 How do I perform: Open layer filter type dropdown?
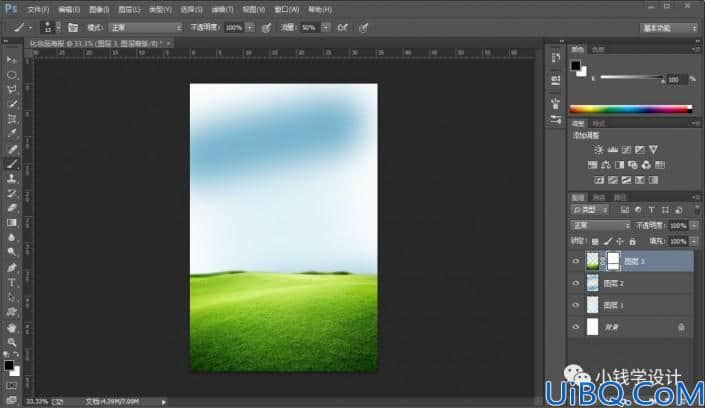[590, 210]
